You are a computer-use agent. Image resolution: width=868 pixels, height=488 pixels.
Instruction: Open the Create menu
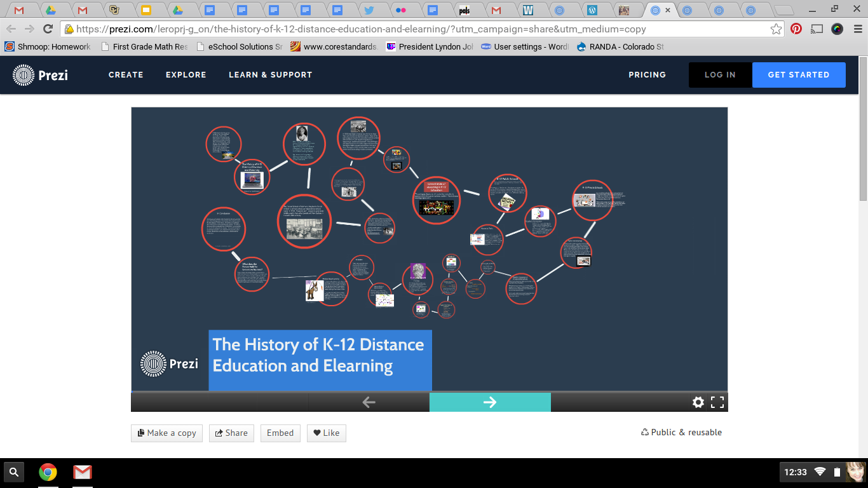tap(126, 75)
